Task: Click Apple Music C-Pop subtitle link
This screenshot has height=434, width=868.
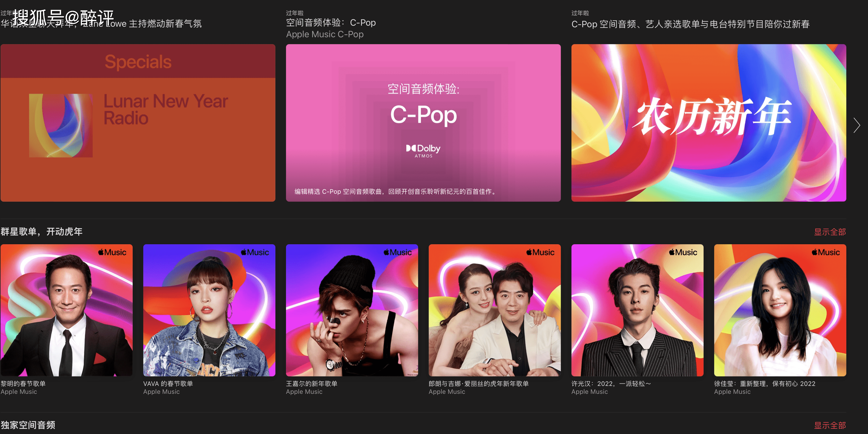Action: 325,34
